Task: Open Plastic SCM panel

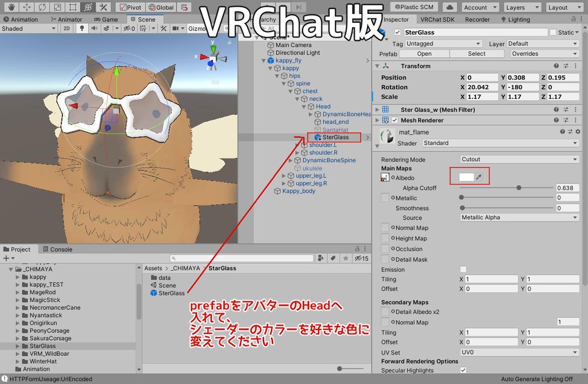Action: click(x=414, y=7)
